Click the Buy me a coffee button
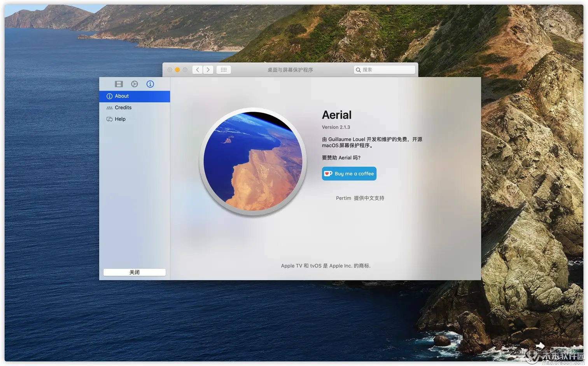Viewport: 588px width, 366px height. [349, 174]
